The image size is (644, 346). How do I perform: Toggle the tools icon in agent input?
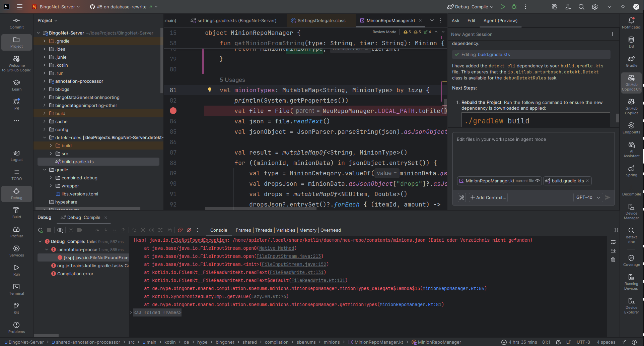(462, 197)
